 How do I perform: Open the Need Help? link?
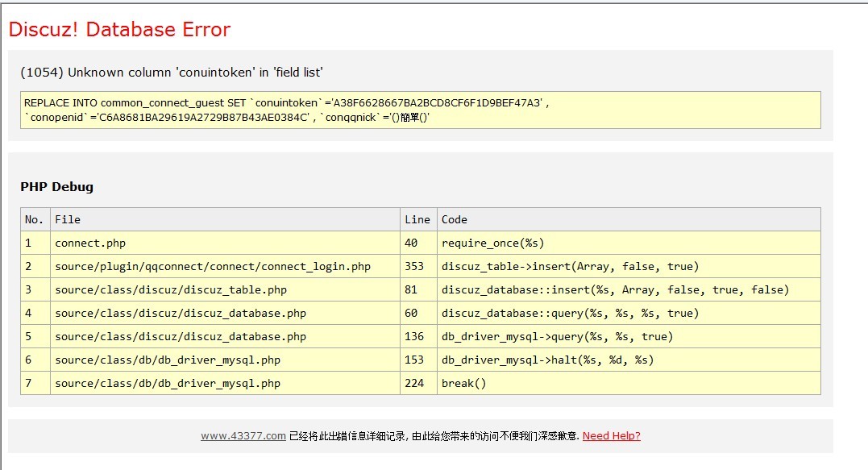611,436
